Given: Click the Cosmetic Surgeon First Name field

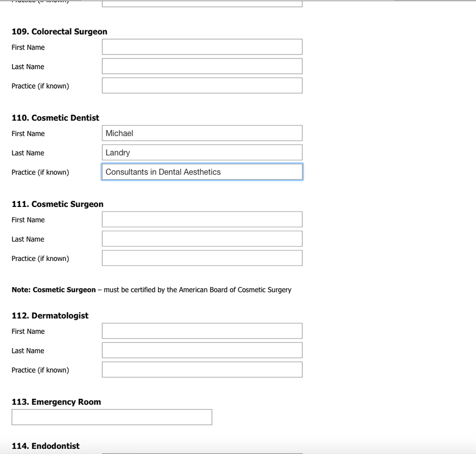Looking at the screenshot, I should [x=202, y=219].
